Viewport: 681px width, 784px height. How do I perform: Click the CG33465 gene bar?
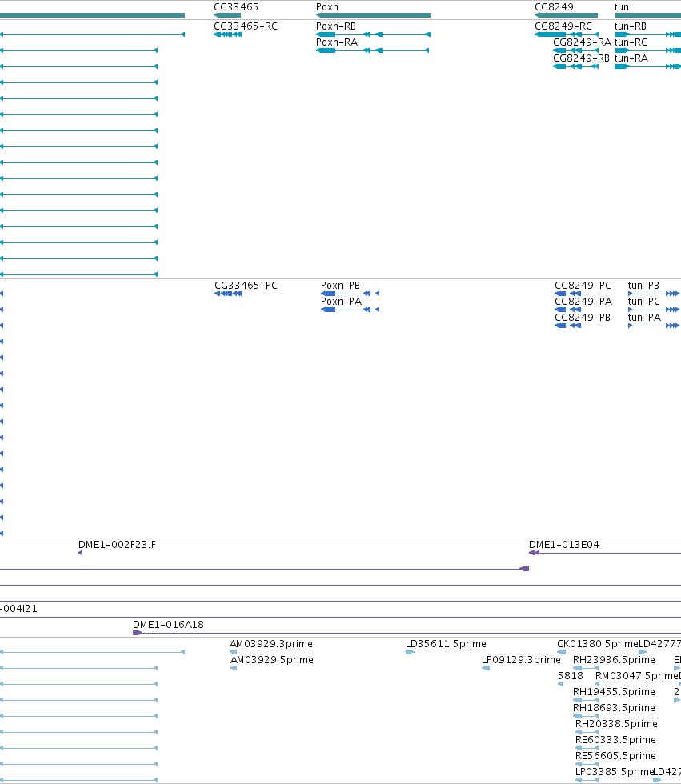227,15
